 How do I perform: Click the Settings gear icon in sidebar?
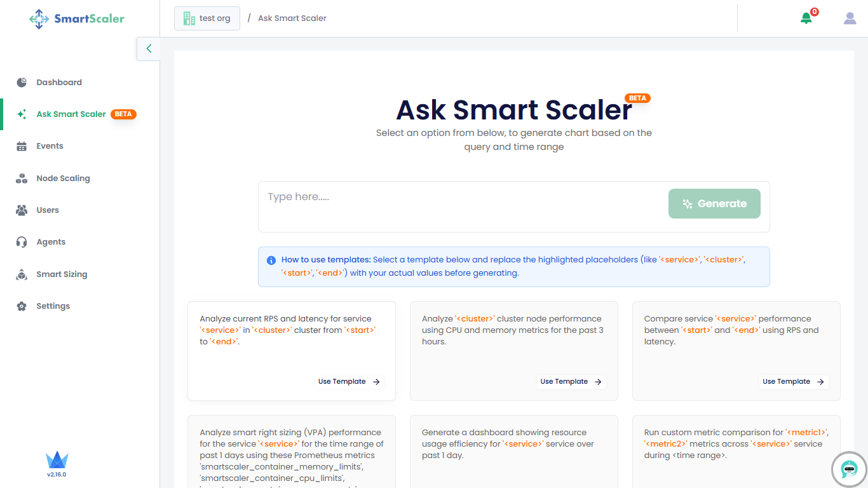[x=22, y=306]
